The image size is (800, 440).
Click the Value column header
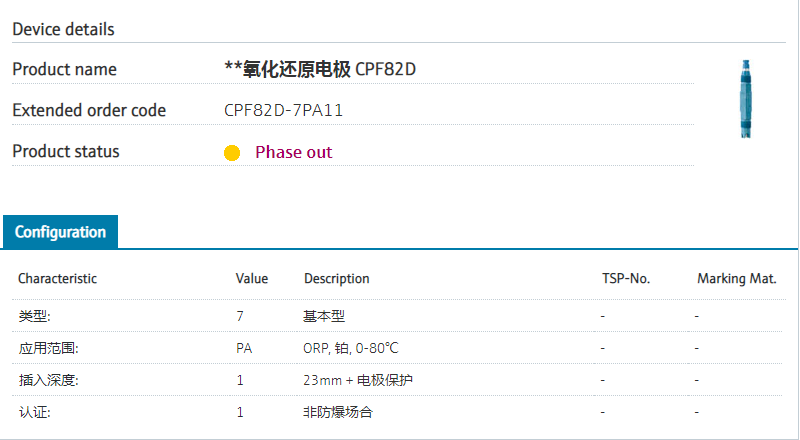point(251,278)
